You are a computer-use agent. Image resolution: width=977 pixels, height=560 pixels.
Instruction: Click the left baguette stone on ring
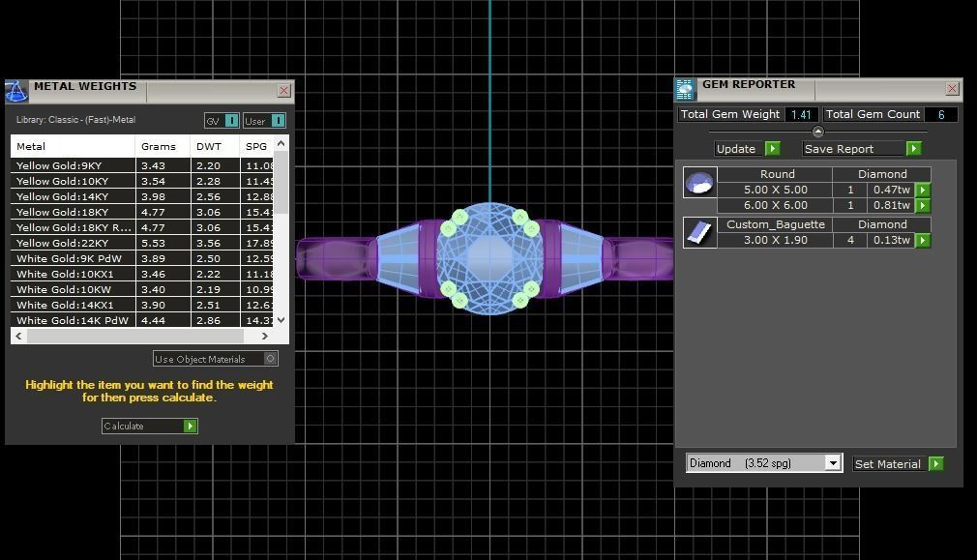click(x=399, y=258)
